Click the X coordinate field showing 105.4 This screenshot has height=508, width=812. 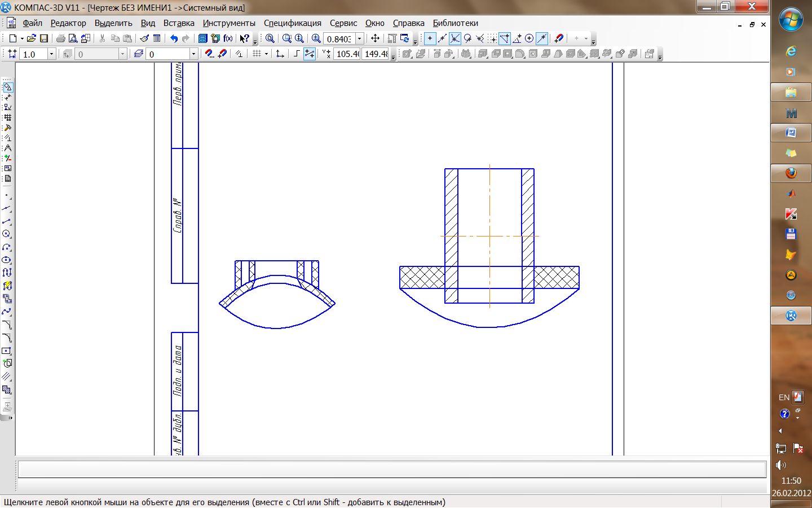point(347,54)
